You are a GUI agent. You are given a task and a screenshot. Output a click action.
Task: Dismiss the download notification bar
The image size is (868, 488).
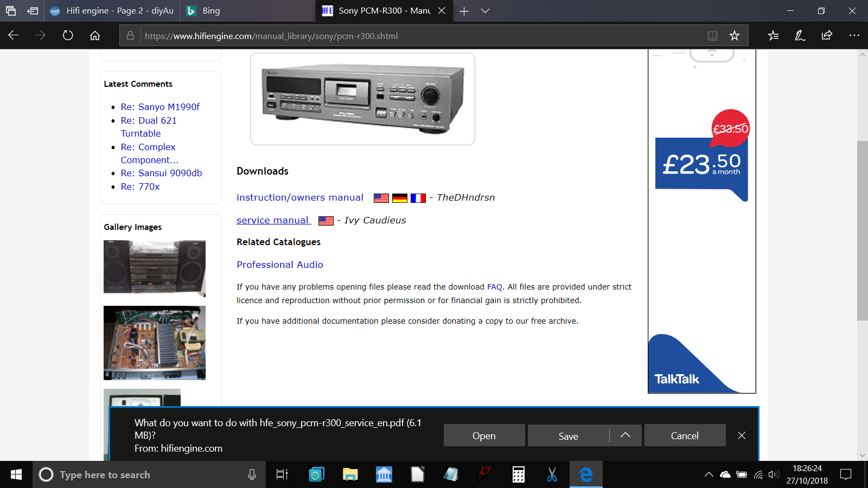(742, 435)
